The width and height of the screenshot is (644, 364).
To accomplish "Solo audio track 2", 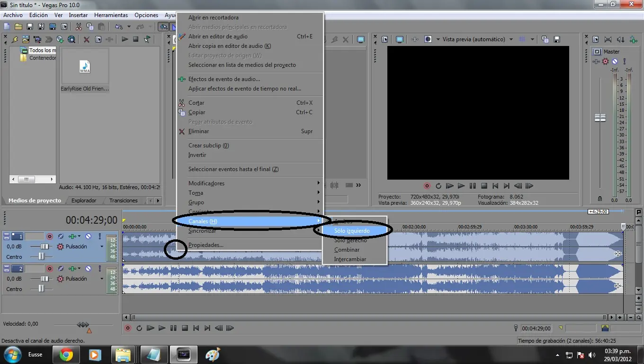I will point(99,268).
